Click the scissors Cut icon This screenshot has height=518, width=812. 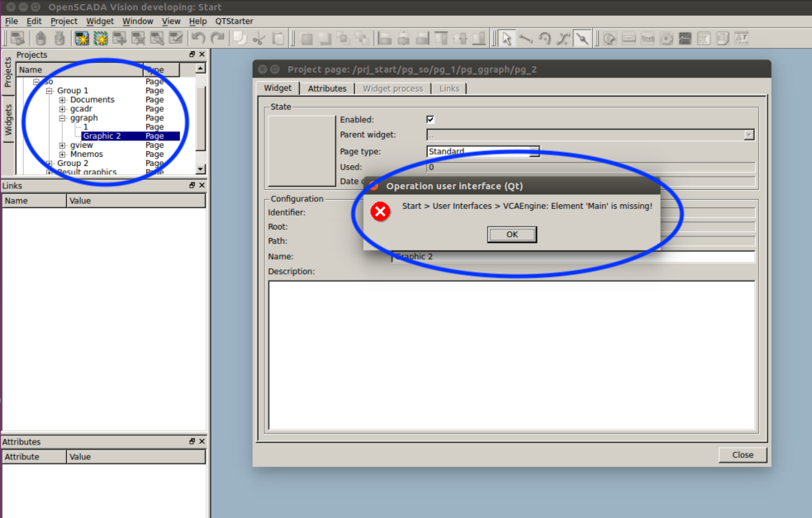coord(259,38)
